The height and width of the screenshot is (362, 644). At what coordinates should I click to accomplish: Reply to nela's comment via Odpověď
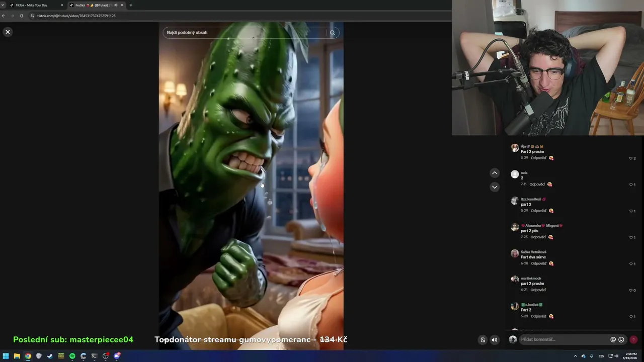tap(537, 184)
